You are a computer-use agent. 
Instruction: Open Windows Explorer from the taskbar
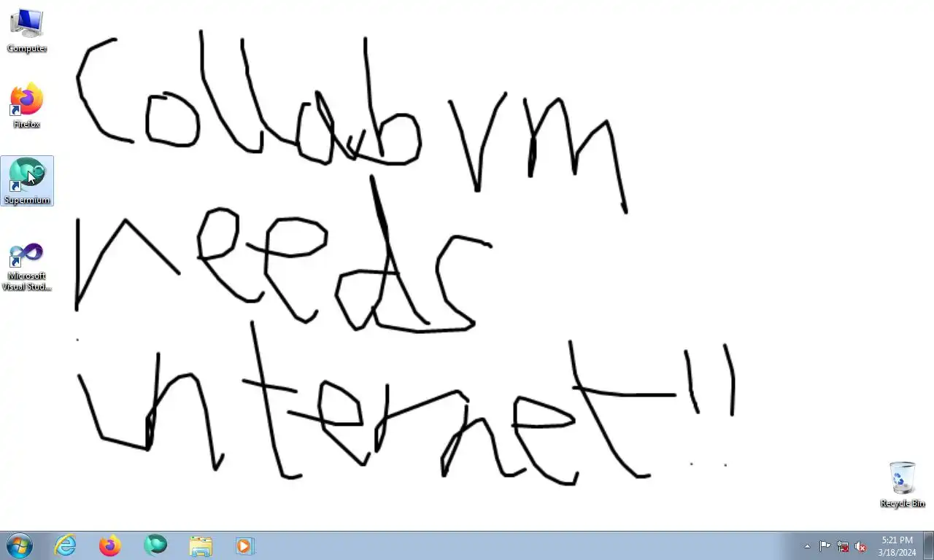(x=201, y=545)
